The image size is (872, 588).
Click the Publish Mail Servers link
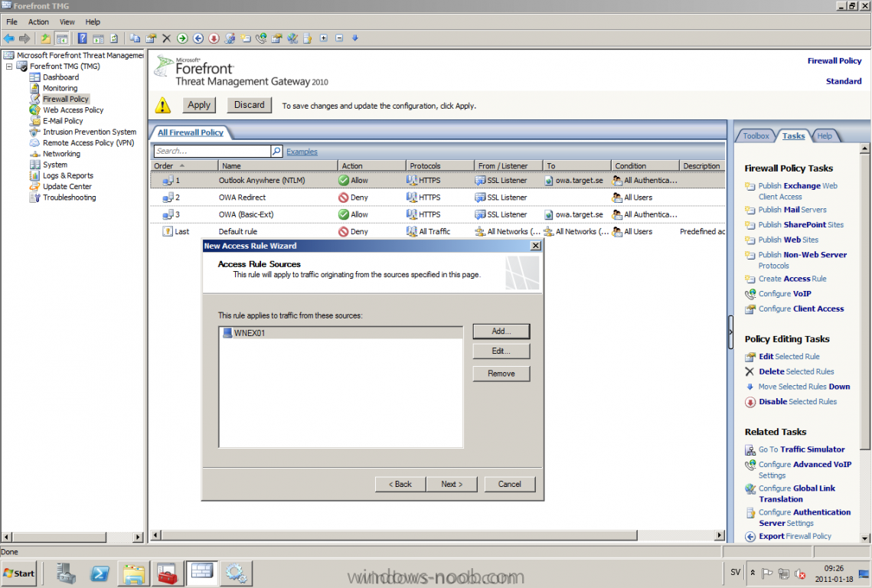(792, 210)
